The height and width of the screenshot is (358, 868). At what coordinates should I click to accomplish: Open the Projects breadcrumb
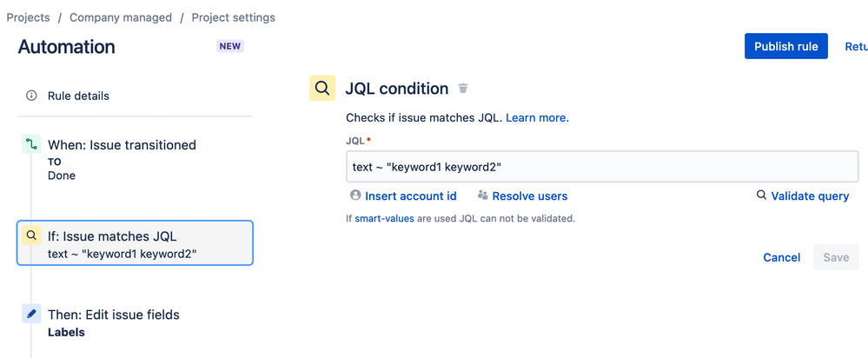tap(28, 17)
